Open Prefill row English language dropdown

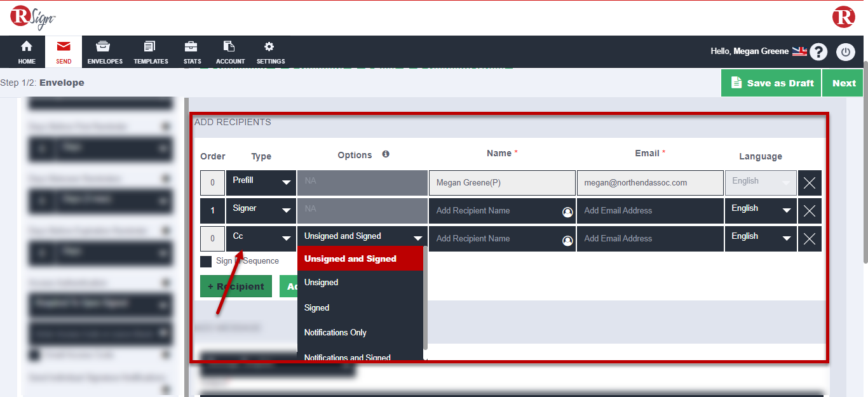pyautogui.click(x=761, y=183)
